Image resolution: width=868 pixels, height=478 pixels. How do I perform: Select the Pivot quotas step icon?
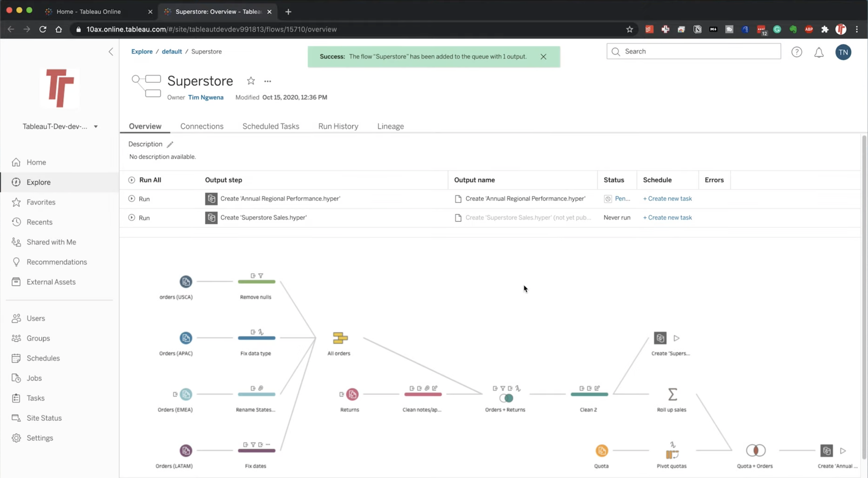coord(672,454)
